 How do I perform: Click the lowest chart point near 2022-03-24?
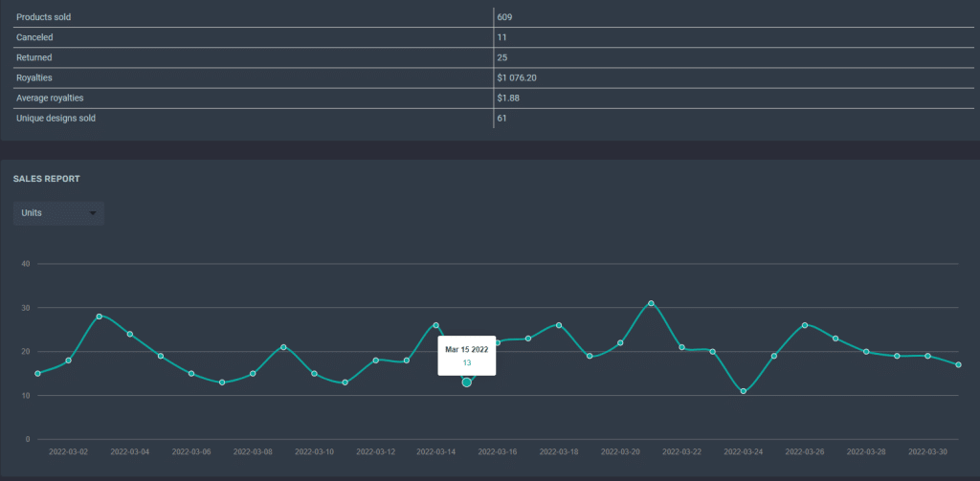[743, 391]
